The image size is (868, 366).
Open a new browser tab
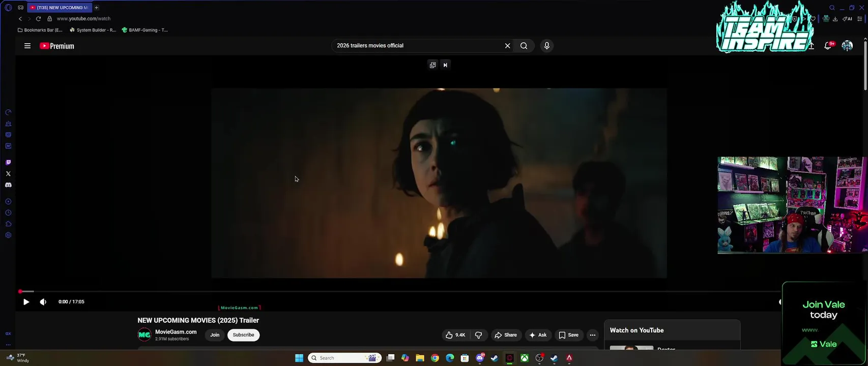pyautogui.click(x=96, y=8)
